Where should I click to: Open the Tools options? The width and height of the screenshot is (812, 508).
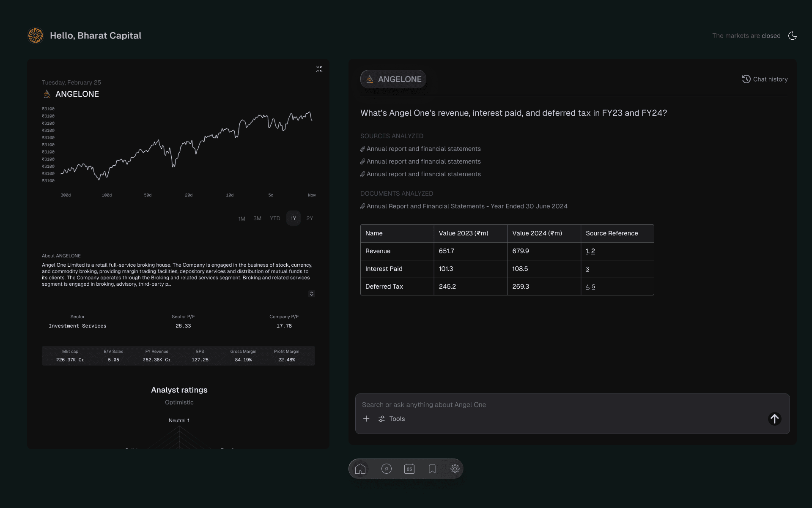click(x=392, y=418)
